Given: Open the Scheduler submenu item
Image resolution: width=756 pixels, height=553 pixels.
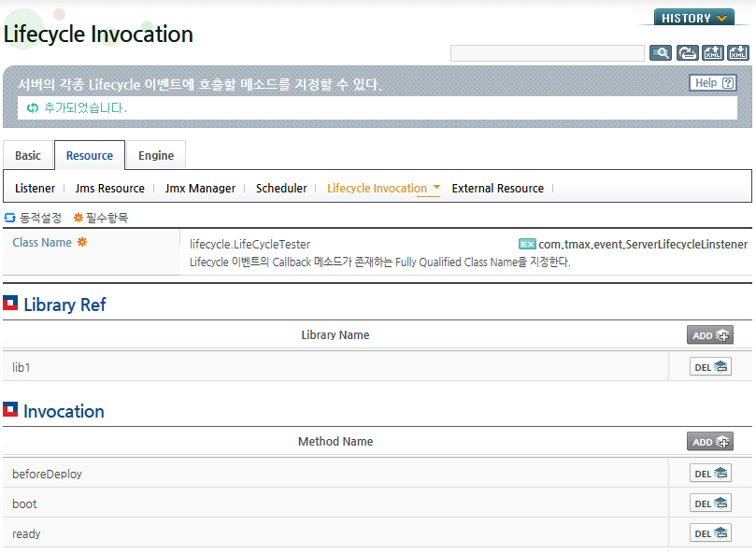Looking at the screenshot, I should (x=281, y=188).
